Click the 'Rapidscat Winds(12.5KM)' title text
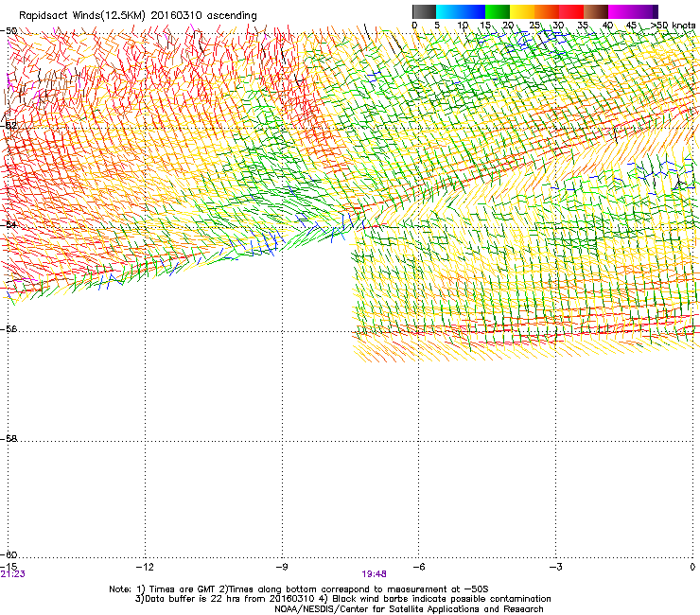The height and width of the screenshot is (615, 700). point(82,16)
